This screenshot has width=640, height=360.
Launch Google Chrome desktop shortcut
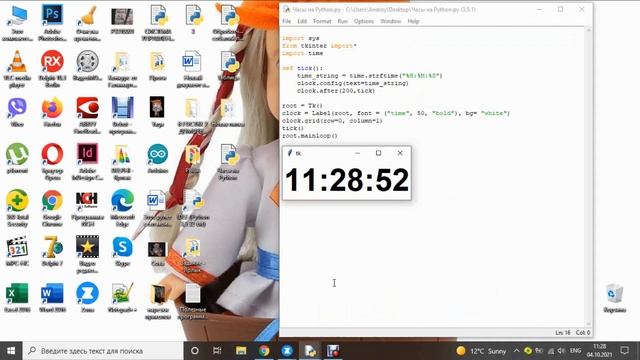52,208
